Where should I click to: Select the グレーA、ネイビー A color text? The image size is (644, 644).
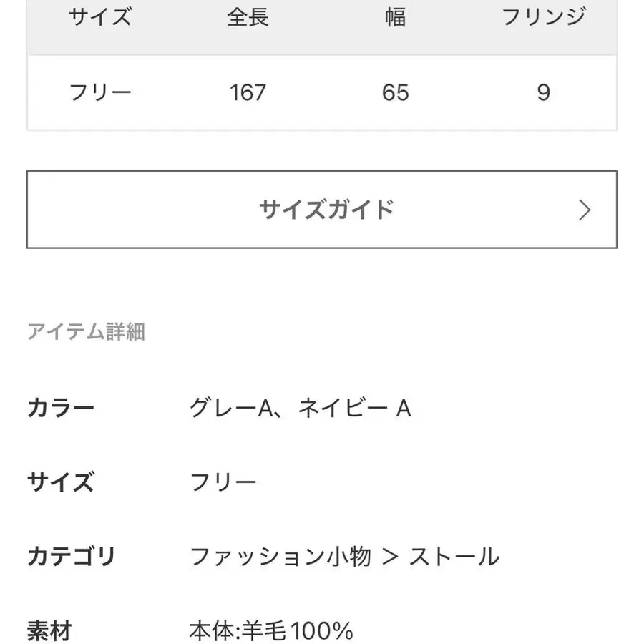coord(301,409)
